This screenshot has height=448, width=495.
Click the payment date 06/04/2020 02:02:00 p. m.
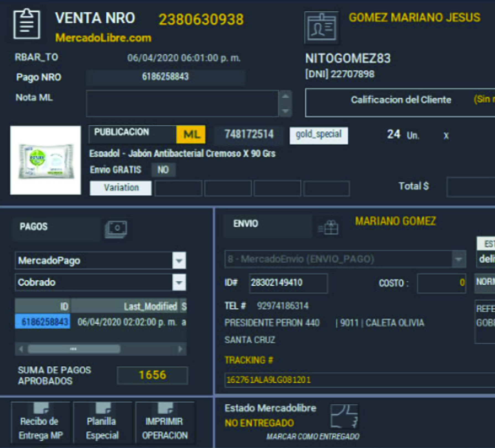click(127, 322)
